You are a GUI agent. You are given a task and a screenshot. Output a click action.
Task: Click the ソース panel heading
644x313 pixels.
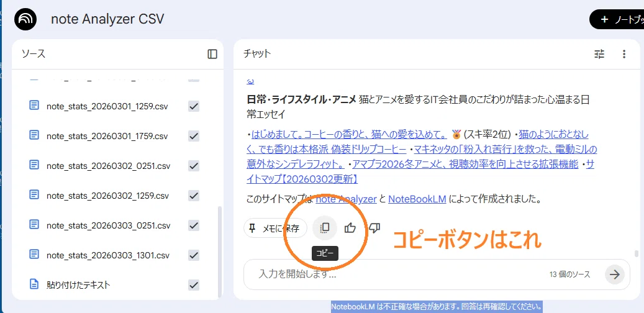[34, 54]
